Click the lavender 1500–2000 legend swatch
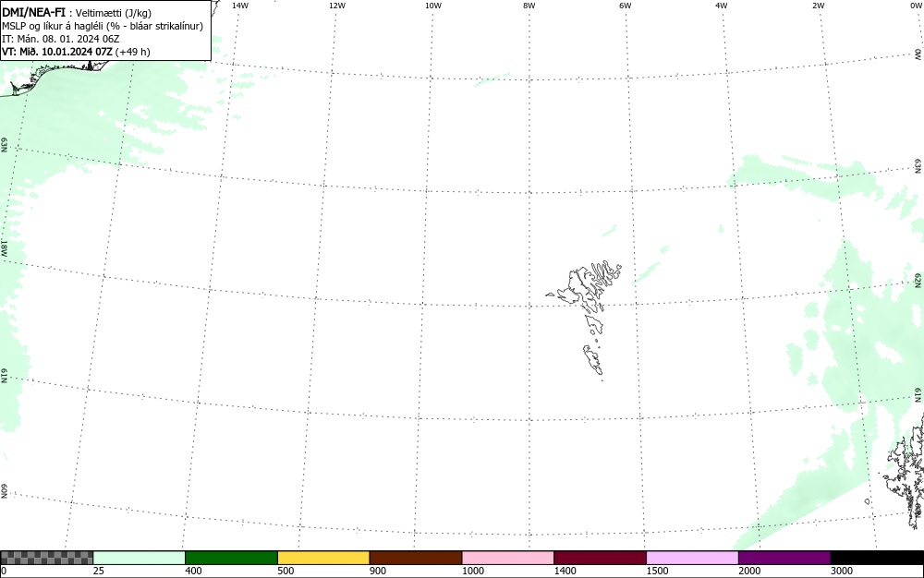 [692, 558]
